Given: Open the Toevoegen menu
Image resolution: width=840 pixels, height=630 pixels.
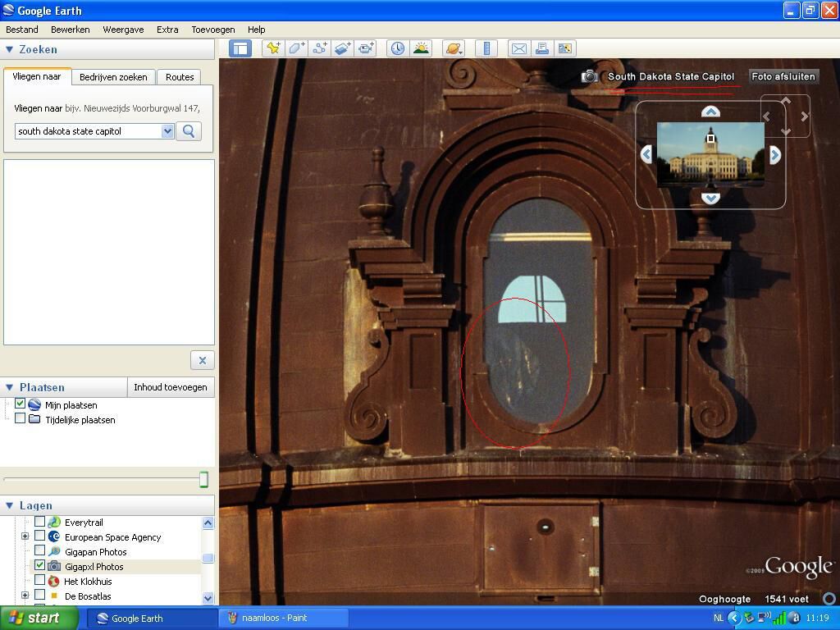Looking at the screenshot, I should (x=213, y=30).
